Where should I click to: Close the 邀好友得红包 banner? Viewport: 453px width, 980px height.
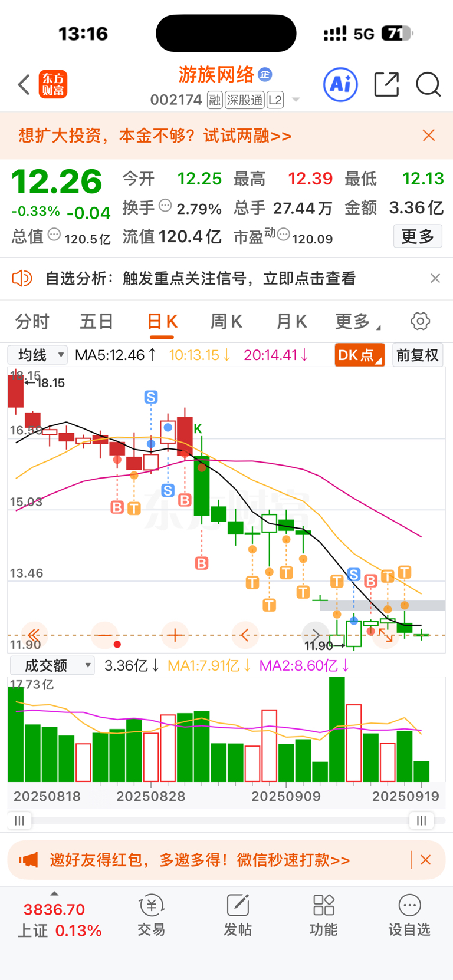tap(425, 860)
